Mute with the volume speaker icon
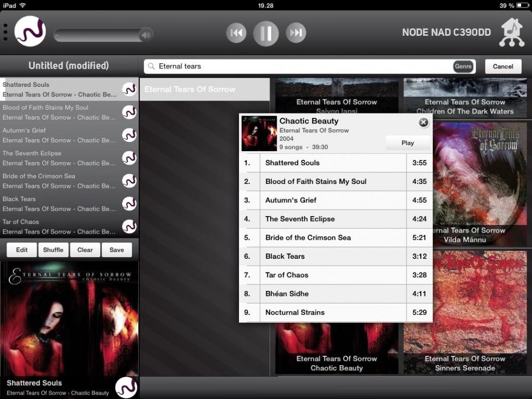Screen dimensions: 532x399 click(146, 34)
